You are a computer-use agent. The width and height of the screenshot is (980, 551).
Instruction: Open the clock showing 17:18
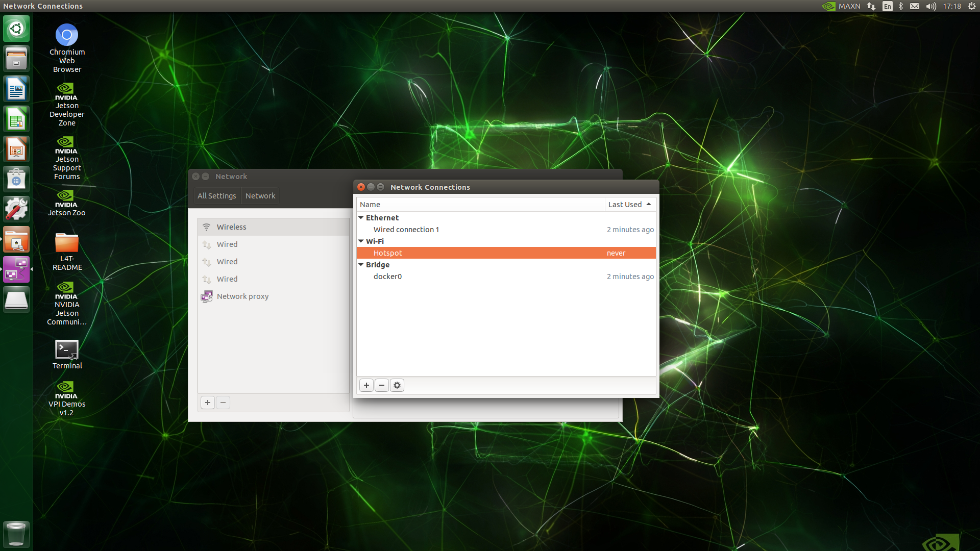pos(952,6)
